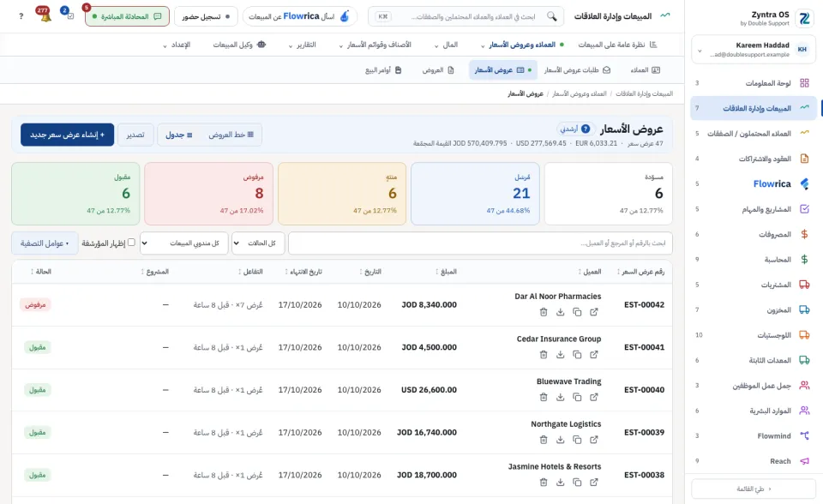Switch to جدول table view
The width and height of the screenshot is (823, 504).
pyautogui.click(x=179, y=135)
